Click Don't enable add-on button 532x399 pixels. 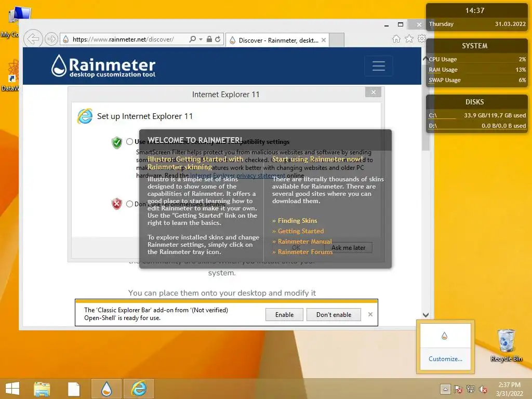(x=334, y=314)
